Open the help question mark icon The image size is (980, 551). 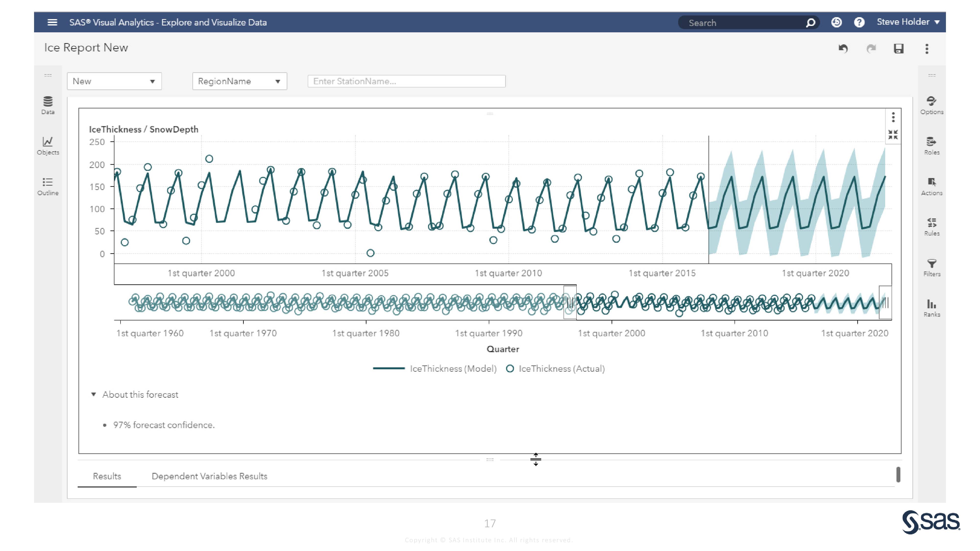[859, 23]
